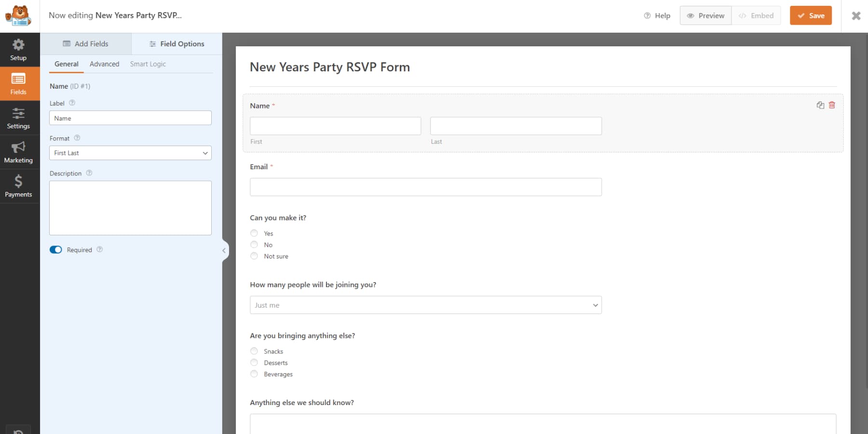Delete the Name field with trash icon
The height and width of the screenshot is (434, 868).
[x=832, y=105]
